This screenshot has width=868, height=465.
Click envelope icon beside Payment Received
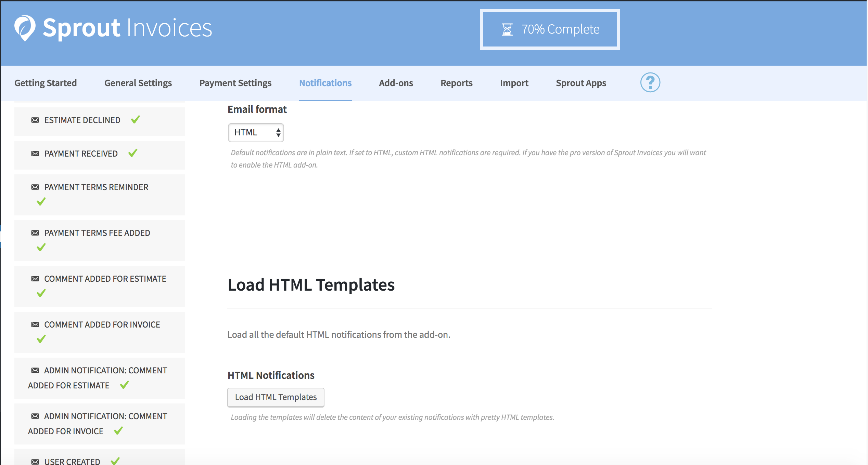pyautogui.click(x=35, y=154)
